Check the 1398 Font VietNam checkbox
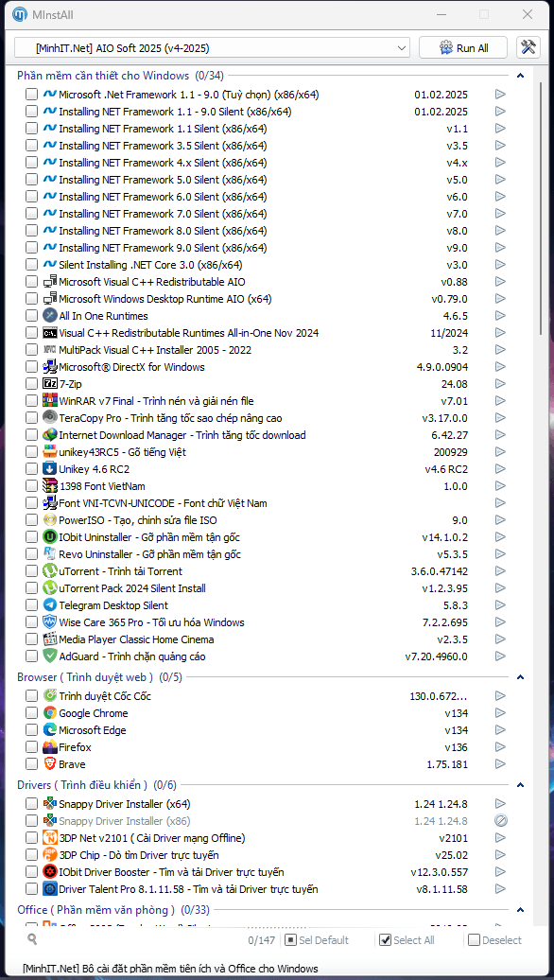Image resolution: width=554 pixels, height=980 pixels. pos(31,485)
